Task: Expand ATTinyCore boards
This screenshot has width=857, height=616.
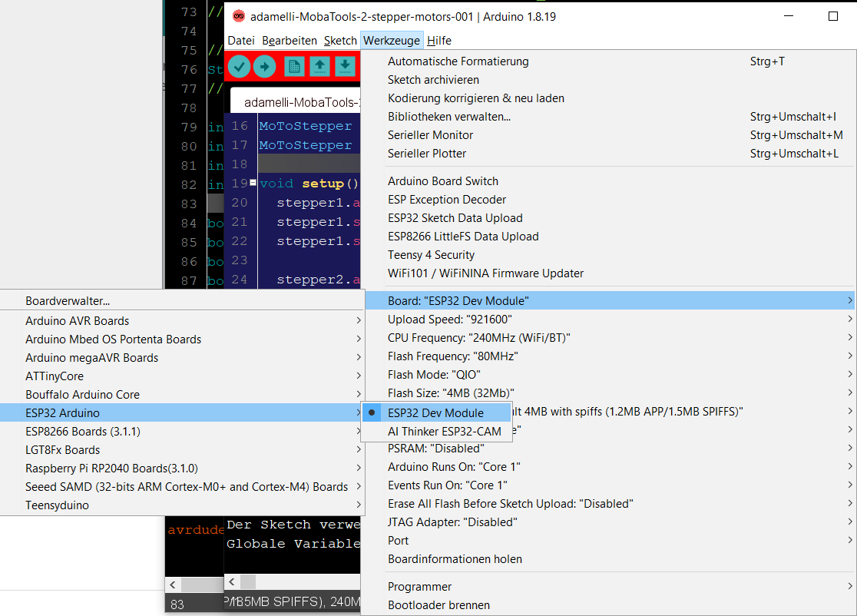Action: click(x=182, y=376)
